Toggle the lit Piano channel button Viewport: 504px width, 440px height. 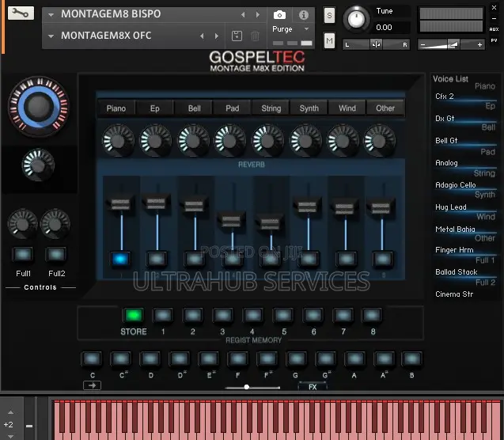[x=120, y=259]
